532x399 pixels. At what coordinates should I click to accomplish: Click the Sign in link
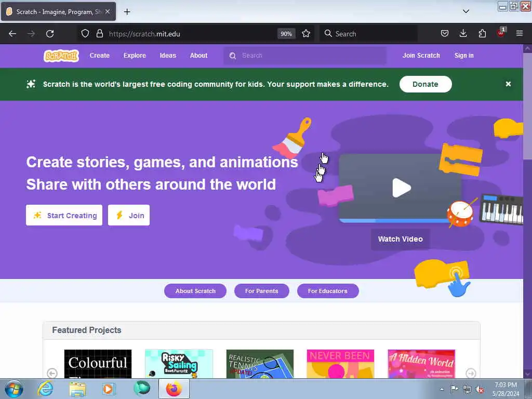pyautogui.click(x=464, y=55)
